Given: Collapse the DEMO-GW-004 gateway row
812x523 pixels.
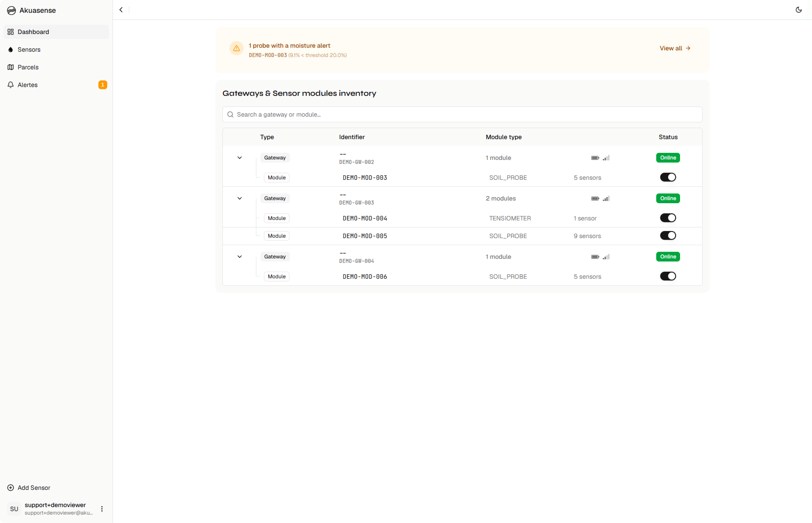Looking at the screenshot, I should [239, 257].
